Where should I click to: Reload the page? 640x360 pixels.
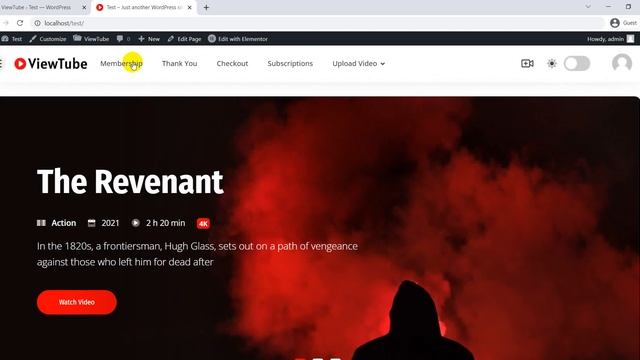(20, 23)
